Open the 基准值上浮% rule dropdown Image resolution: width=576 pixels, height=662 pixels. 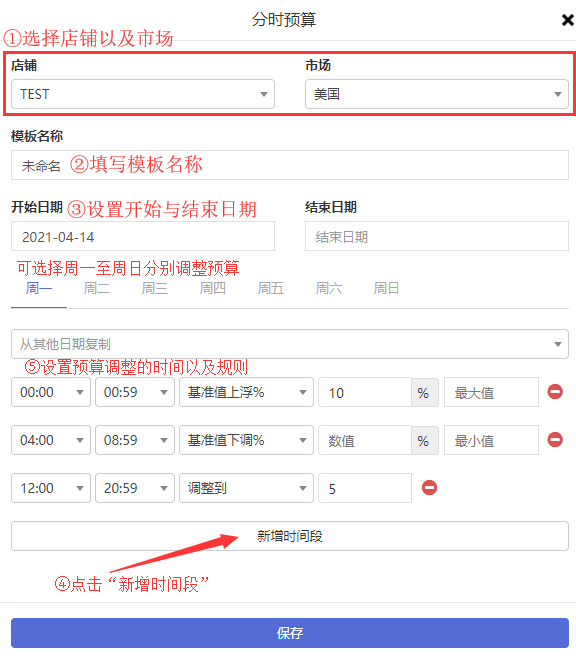(x=246, y=392)
